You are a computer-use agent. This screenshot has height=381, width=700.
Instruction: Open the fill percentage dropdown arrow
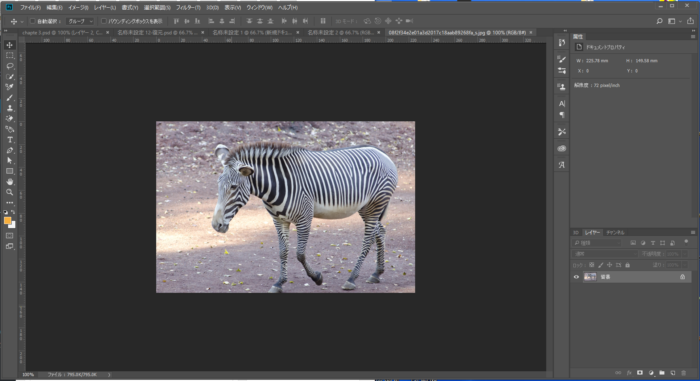[x=685, y=265]
